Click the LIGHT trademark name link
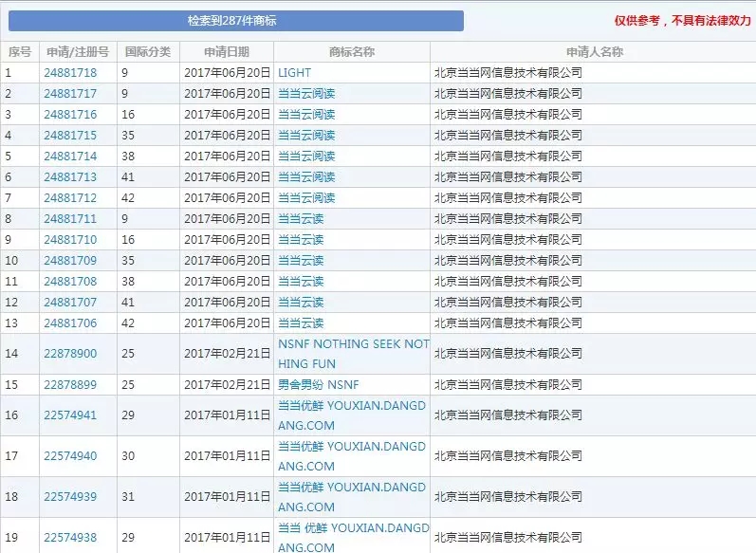The image size is (756, 553). point(294,72)
